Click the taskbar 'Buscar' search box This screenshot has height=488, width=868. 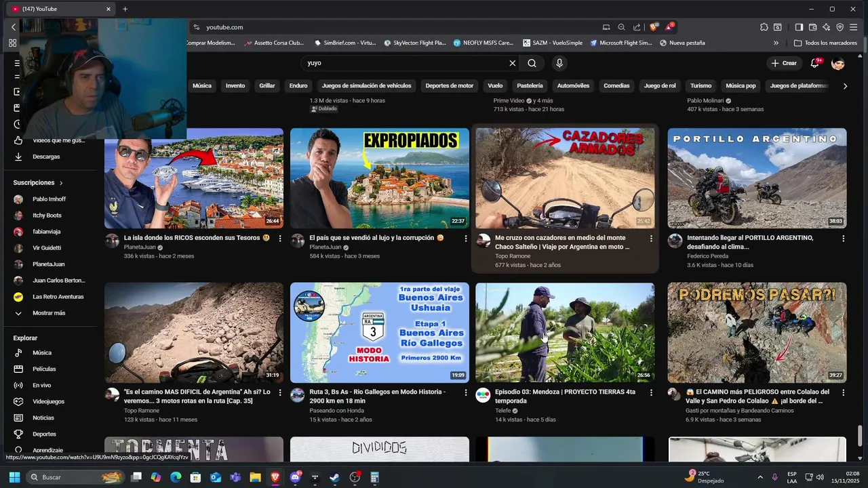point(76,477)
